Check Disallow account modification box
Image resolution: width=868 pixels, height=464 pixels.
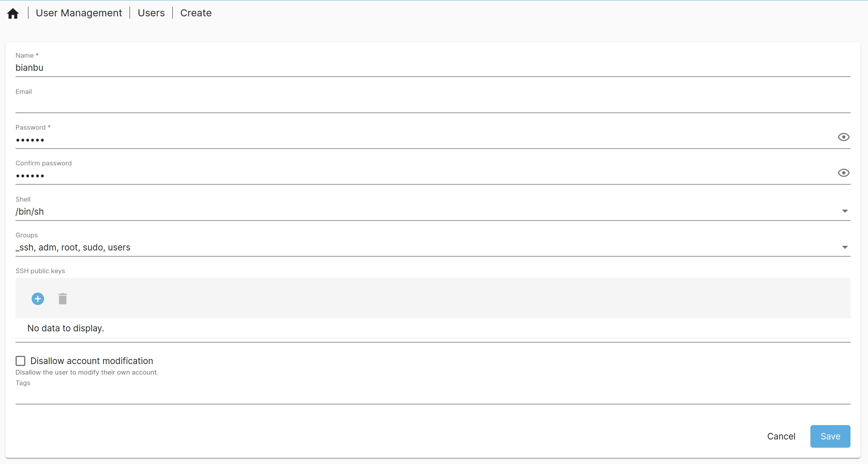pos(21,361)
